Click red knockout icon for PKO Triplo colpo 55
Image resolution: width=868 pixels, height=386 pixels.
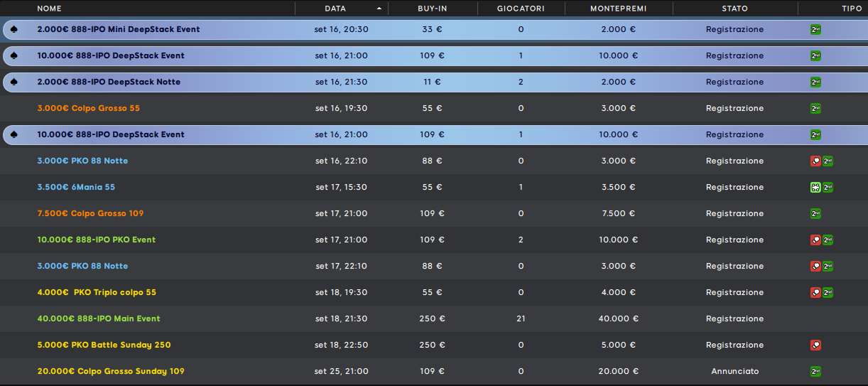click(815, 293)
